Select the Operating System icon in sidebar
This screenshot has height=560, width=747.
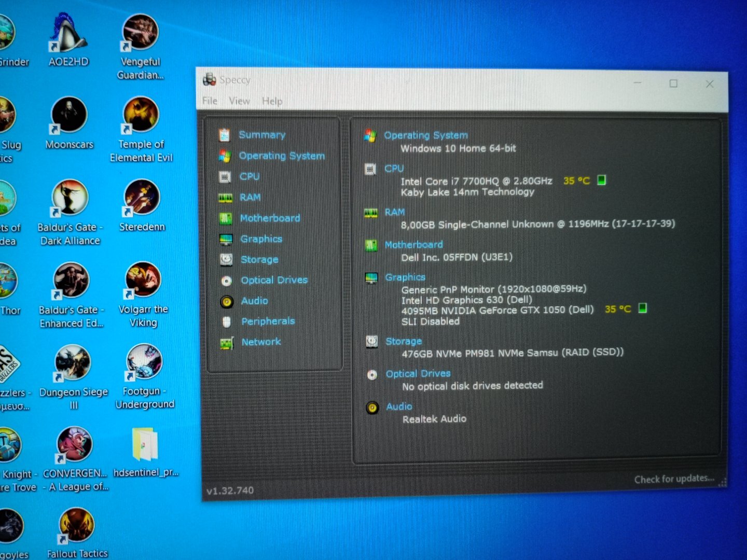(x=225, y=156)
